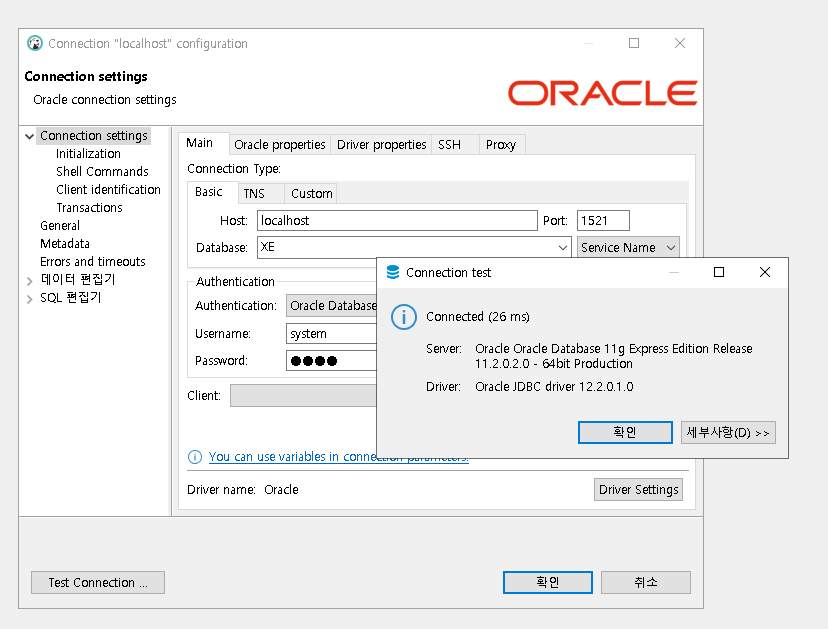The height and width of the screenshot is (629, 828).
Task: Select Errors and timeouts in the tree
Action: 92,261
